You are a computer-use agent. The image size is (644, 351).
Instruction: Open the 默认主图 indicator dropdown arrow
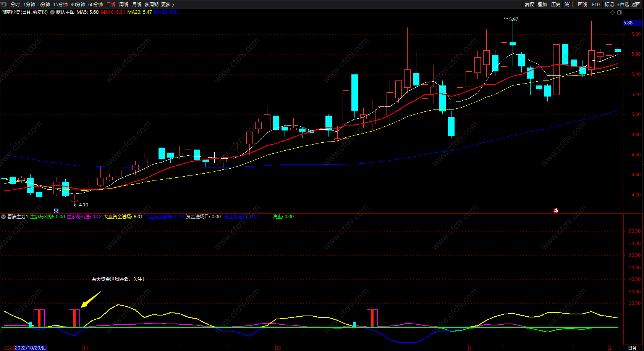(x=52, y=12)
